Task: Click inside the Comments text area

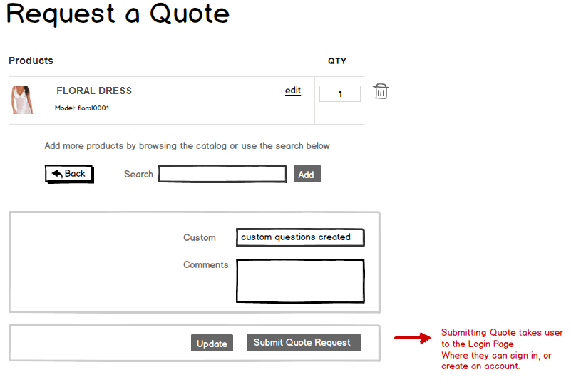Action: 300,281
